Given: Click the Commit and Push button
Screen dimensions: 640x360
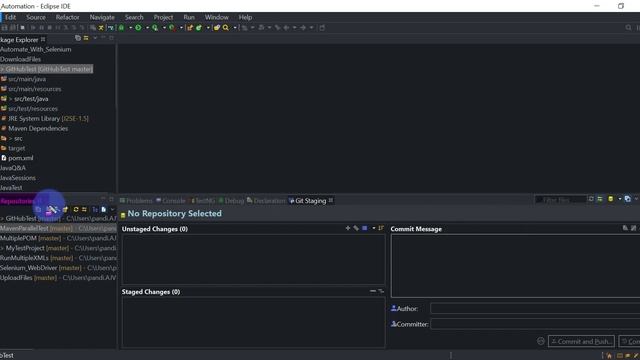Looking at the screenshot, I should pos(581,341).
